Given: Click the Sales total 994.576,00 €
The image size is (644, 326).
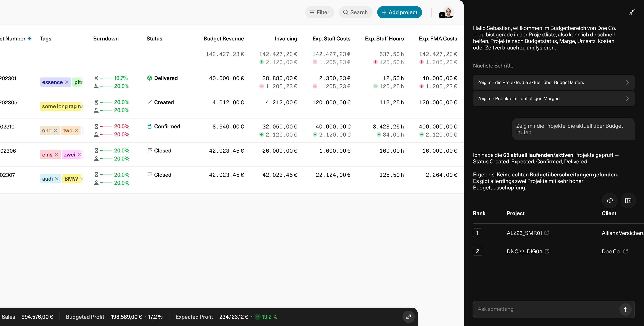Looking at the screenshot, I should [37, 317].
